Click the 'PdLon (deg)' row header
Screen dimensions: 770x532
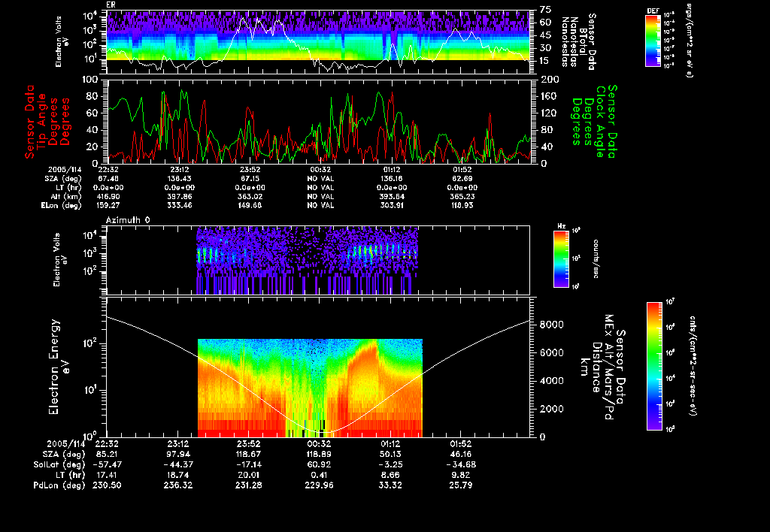click(x=59, y=485)
